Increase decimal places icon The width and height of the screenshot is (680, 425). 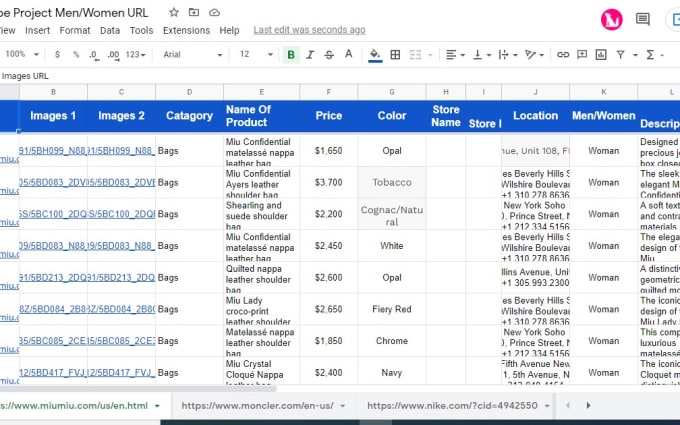click(113, 55)
